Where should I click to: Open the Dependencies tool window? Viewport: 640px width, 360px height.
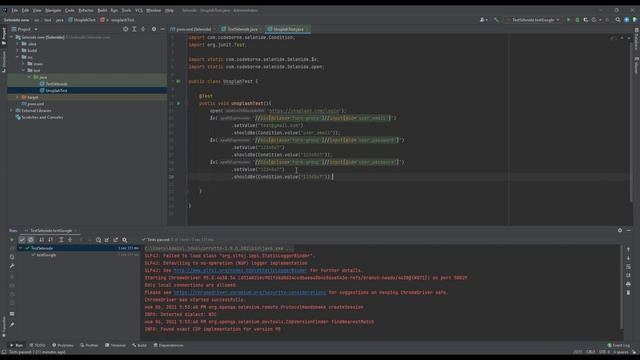click(x=169, y=345)
